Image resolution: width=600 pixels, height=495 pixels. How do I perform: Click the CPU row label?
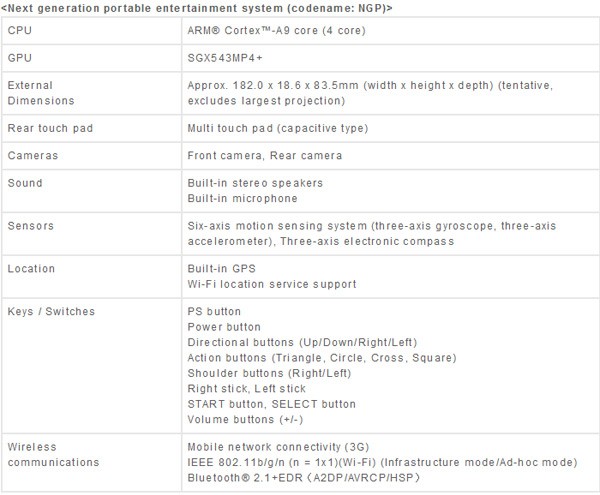pyautogui.click(x=18, y=32)
